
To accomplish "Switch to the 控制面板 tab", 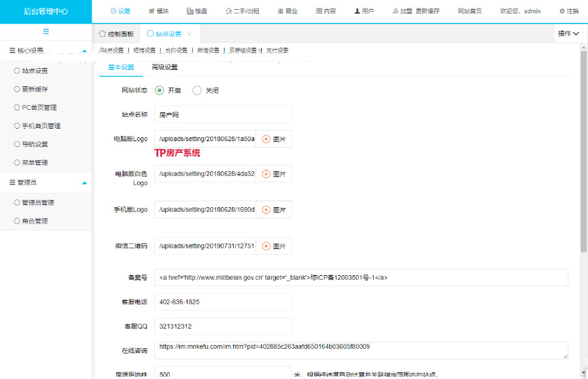I will pos(116,34).
